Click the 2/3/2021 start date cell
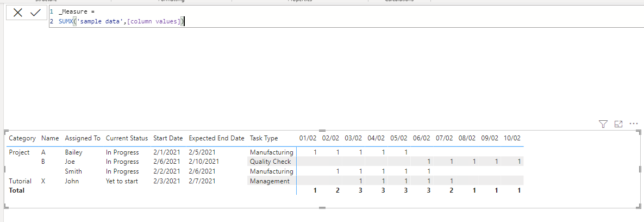This screenshot has width=644, height=222. click(167, 181)
